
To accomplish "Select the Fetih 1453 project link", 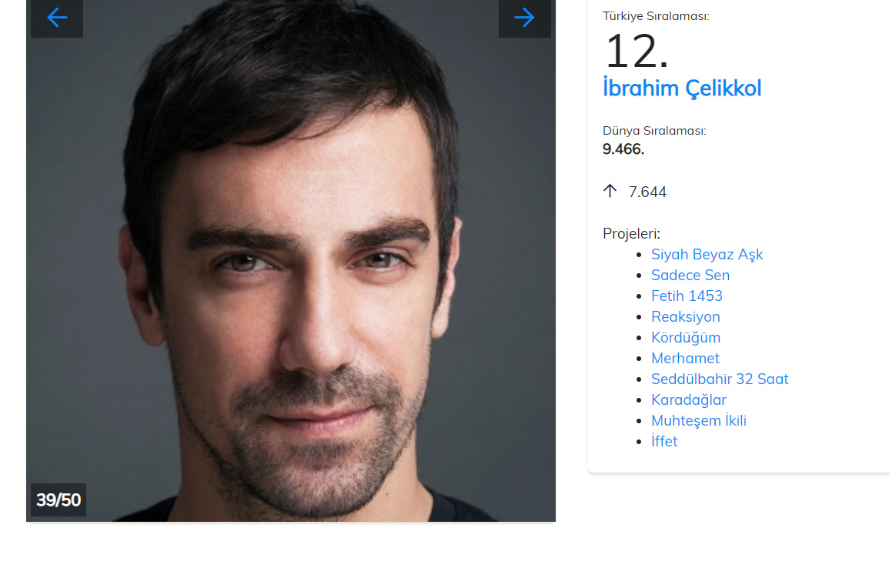I will (x=687, y=296).
